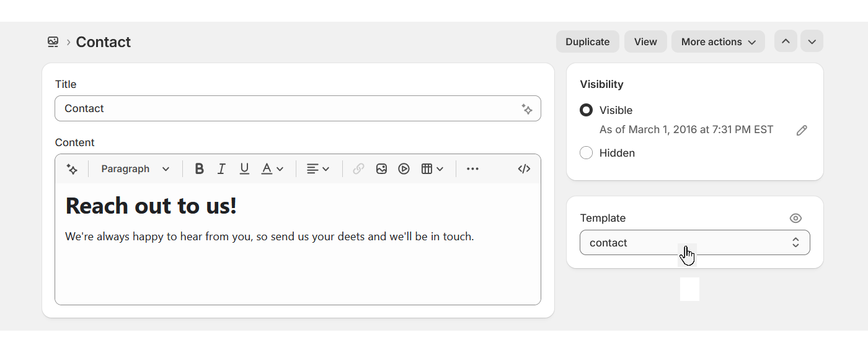Screen dimensions: 868x348
Task: Go to previous page with up chevron
Action: [786, 41]
